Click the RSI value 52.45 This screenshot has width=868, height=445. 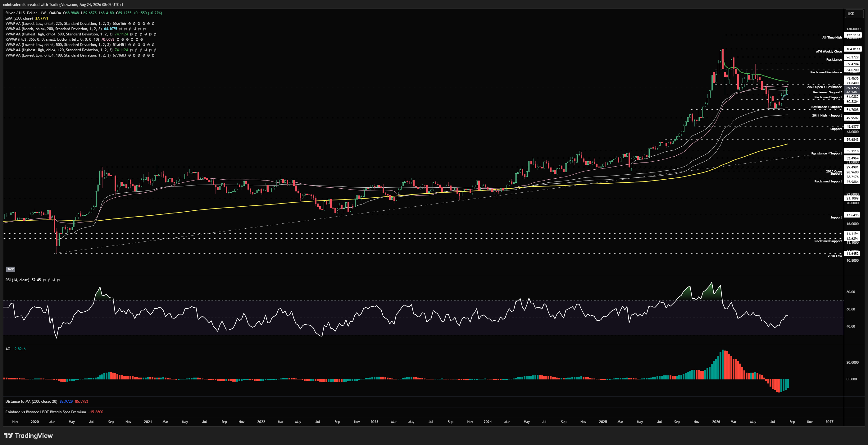(36, 280)
